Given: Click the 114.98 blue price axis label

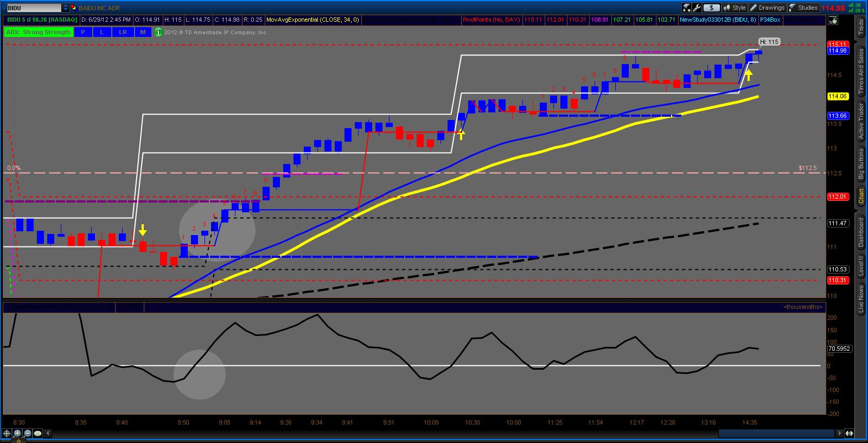Looking at the screenshot, I should tap(838, 50).
